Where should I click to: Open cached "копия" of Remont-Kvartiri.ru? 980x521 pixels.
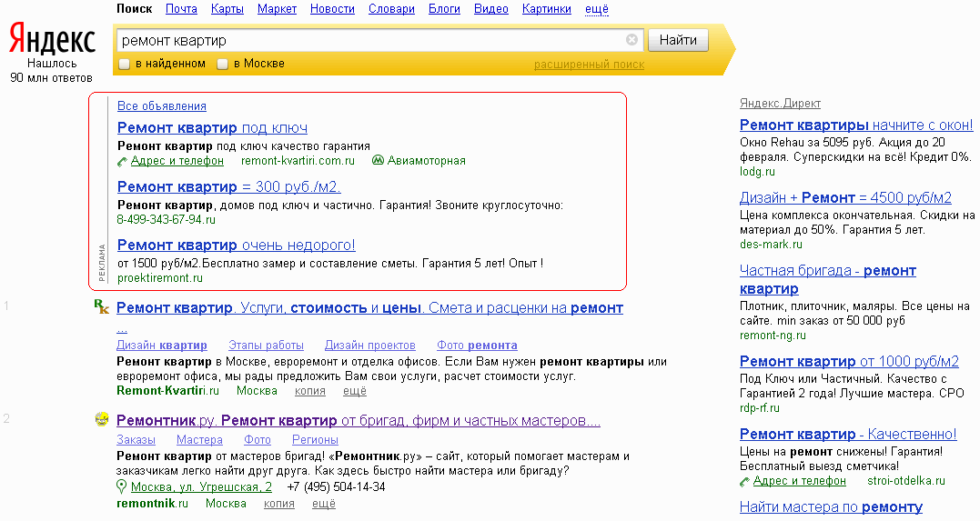[310, 391]
